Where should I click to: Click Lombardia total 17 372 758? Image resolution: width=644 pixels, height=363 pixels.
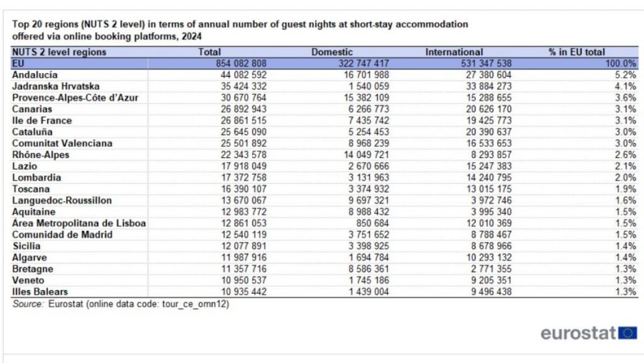coord(243,178)
